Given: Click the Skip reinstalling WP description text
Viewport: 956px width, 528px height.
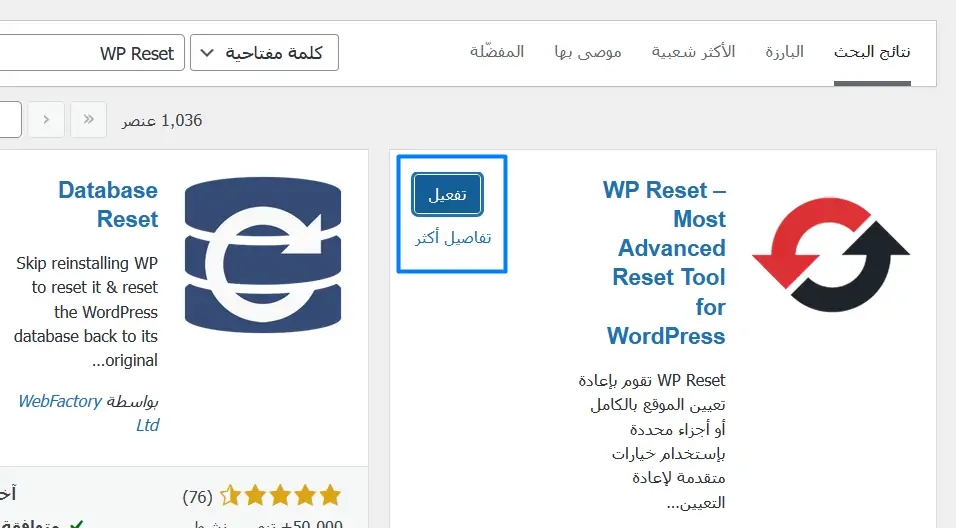Looking at the screenshot, I should (85, 312).
